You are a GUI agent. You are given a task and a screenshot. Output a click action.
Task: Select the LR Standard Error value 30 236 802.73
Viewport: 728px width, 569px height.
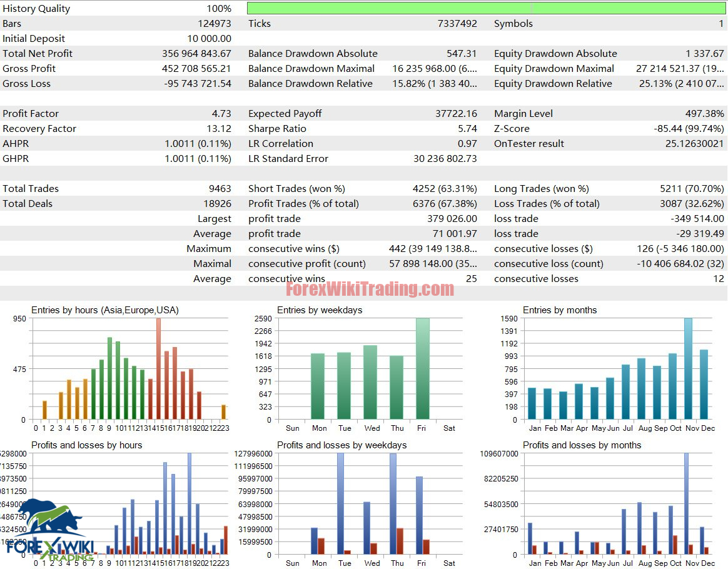point(445,159)
